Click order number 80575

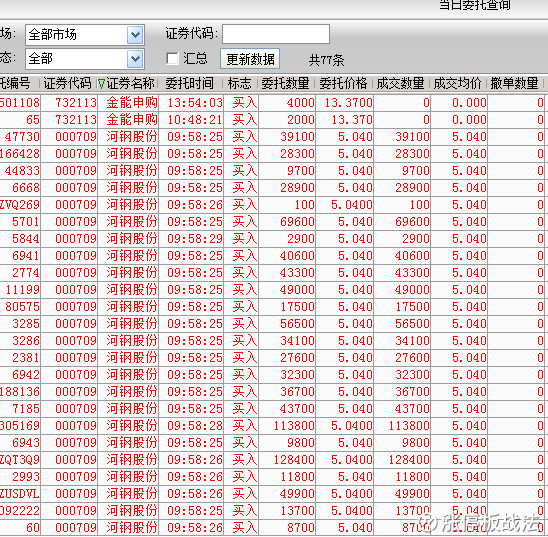click(x=22, y=307)
